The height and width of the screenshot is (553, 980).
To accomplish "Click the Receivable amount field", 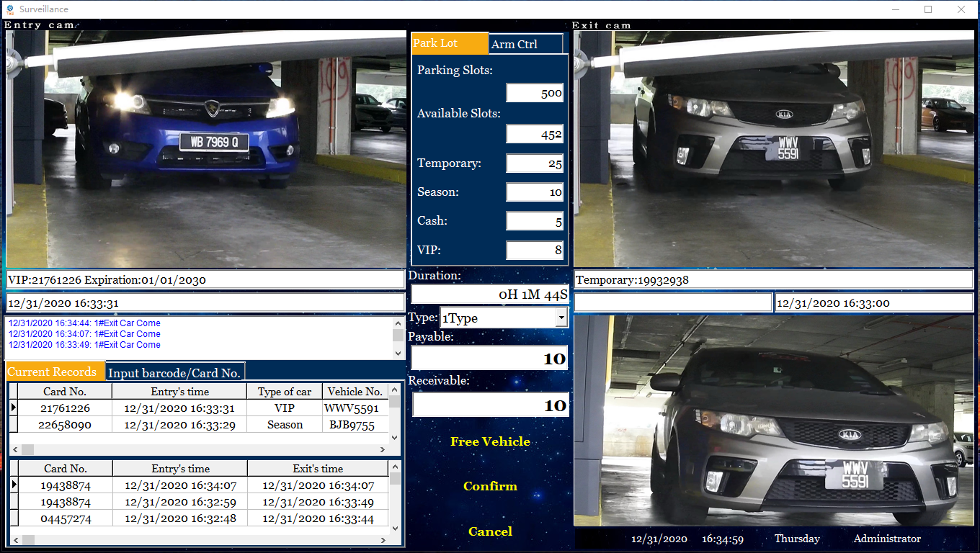I will click(490, 405).
